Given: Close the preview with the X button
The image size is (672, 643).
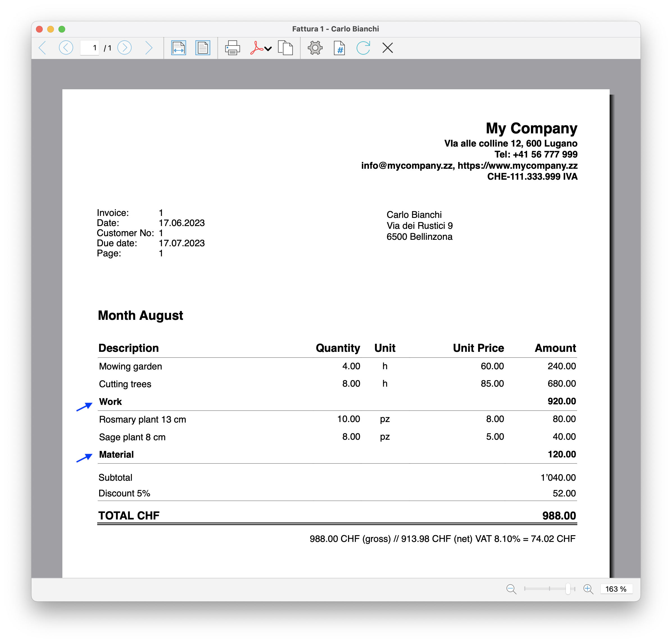Looking at the screenshot, I should [387, 48].
